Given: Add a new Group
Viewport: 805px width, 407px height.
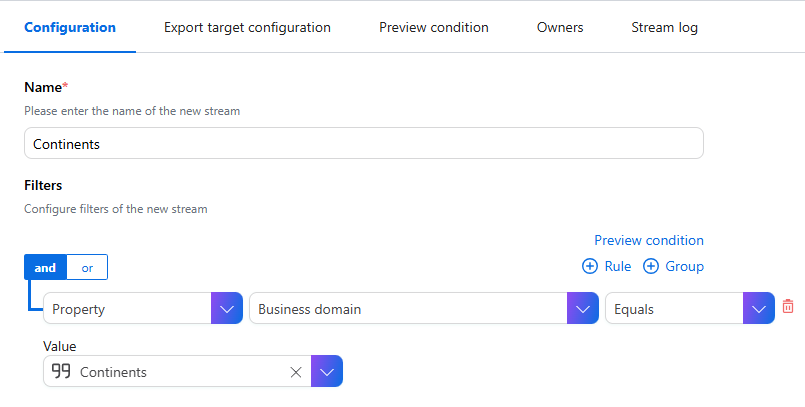Looking at the screenshot, I should point(673,266).
